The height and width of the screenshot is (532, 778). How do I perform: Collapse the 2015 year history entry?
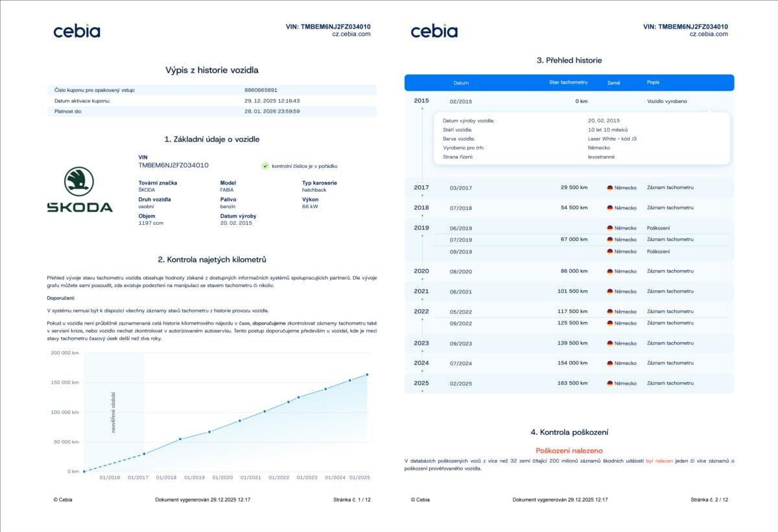(421, 101)
